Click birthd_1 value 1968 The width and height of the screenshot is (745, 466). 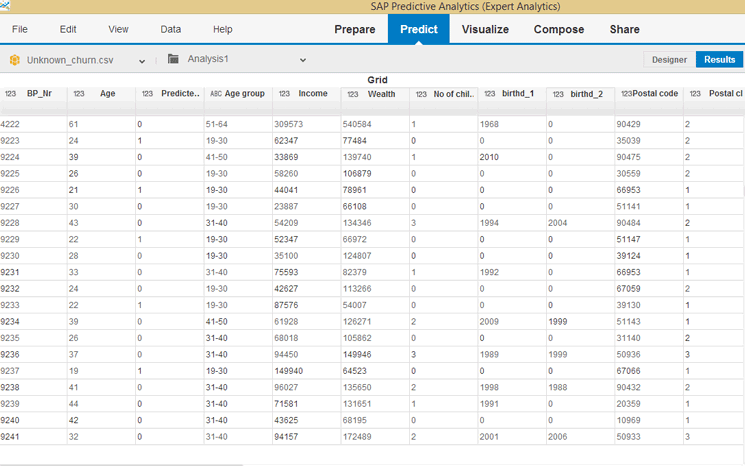(489, 124)
